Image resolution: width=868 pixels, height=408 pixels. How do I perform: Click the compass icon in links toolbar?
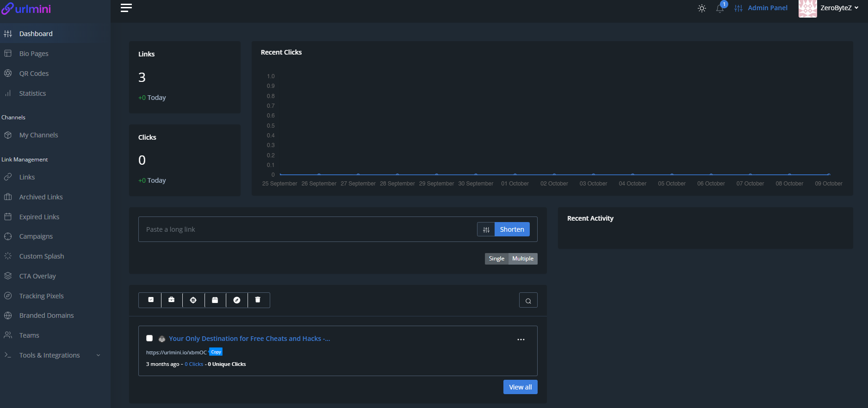coord(237,300)
